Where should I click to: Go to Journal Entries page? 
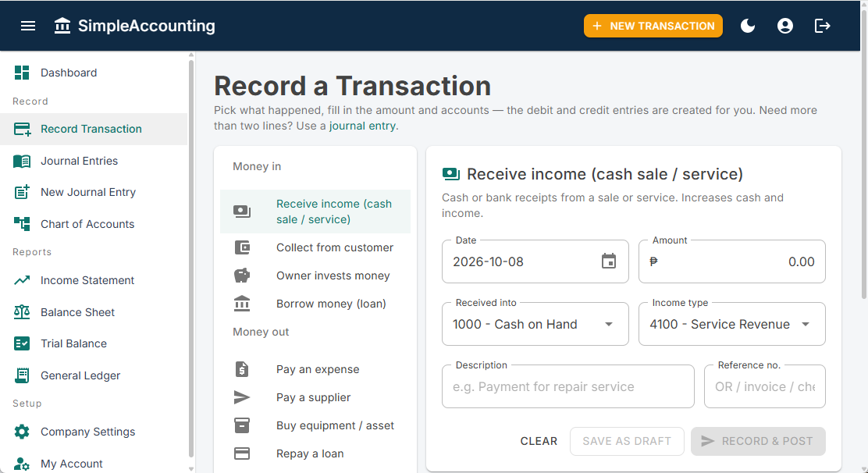click(94, 161)
